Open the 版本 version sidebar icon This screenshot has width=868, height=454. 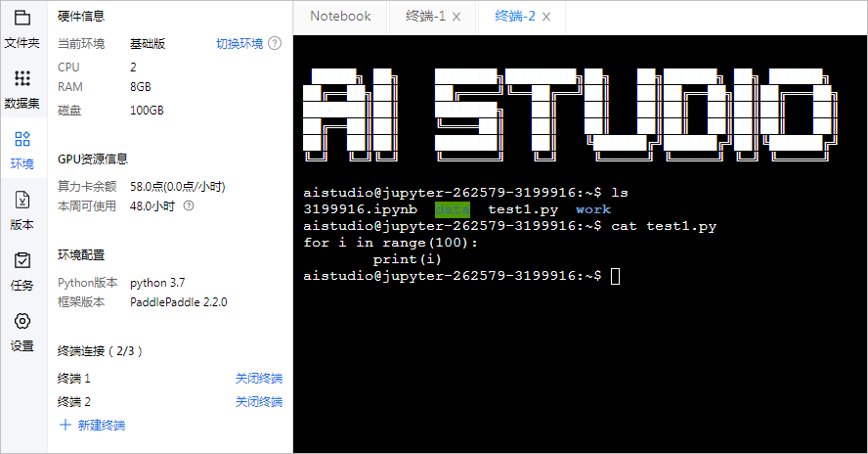pos(22,200)
